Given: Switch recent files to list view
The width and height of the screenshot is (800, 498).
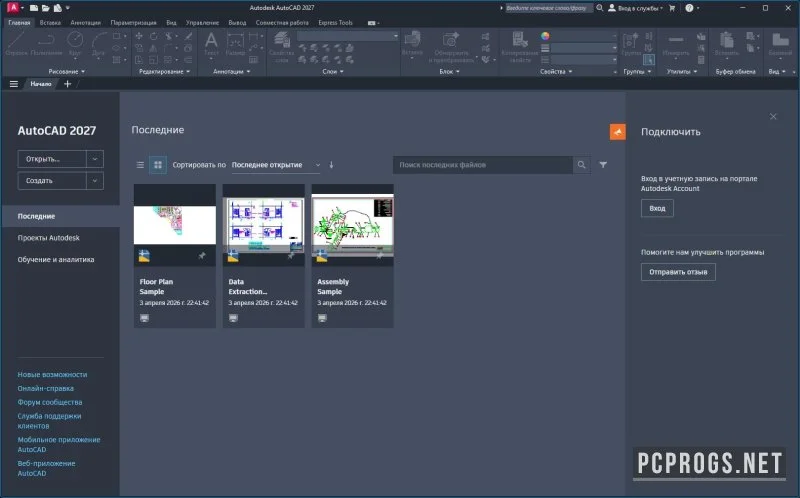Looking at the screenshot, I should 140,165.
